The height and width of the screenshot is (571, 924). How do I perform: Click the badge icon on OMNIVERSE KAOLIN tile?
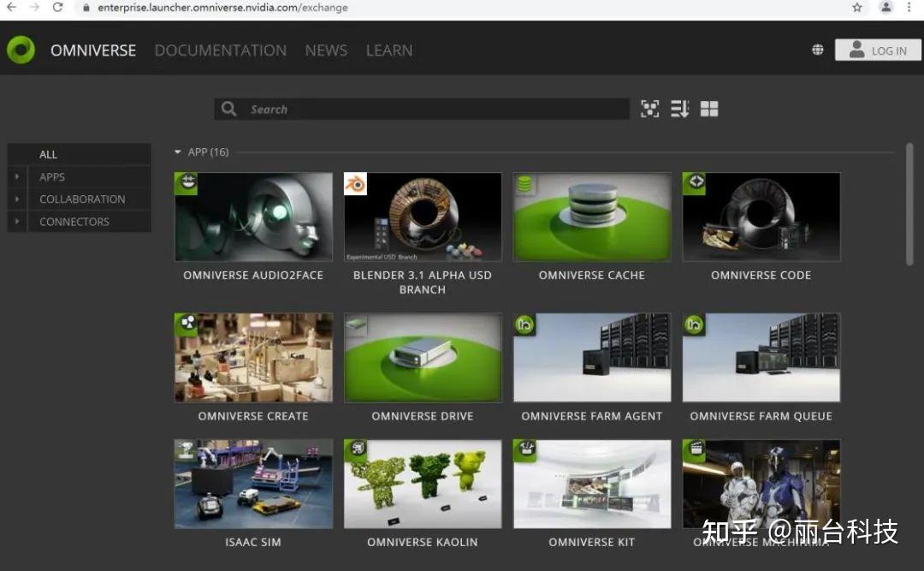click(x=356, y=449)
